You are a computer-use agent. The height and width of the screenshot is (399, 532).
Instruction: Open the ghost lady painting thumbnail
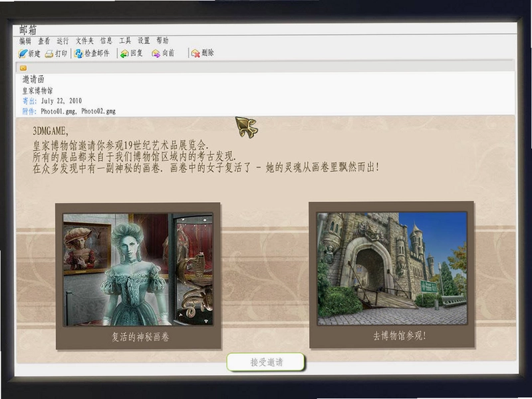coord(138,269)
